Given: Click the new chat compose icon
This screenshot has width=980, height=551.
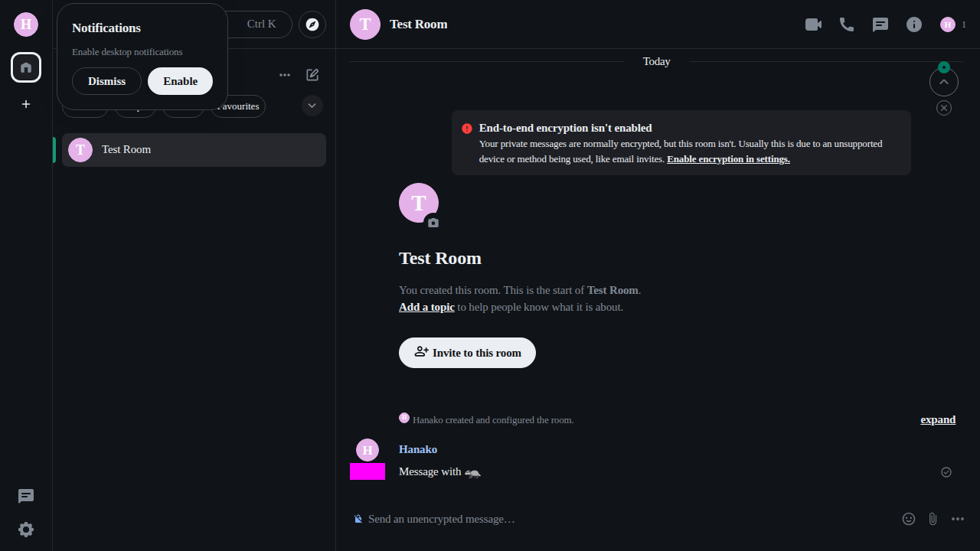Looking at the screenshot, I should coord(312,75).
